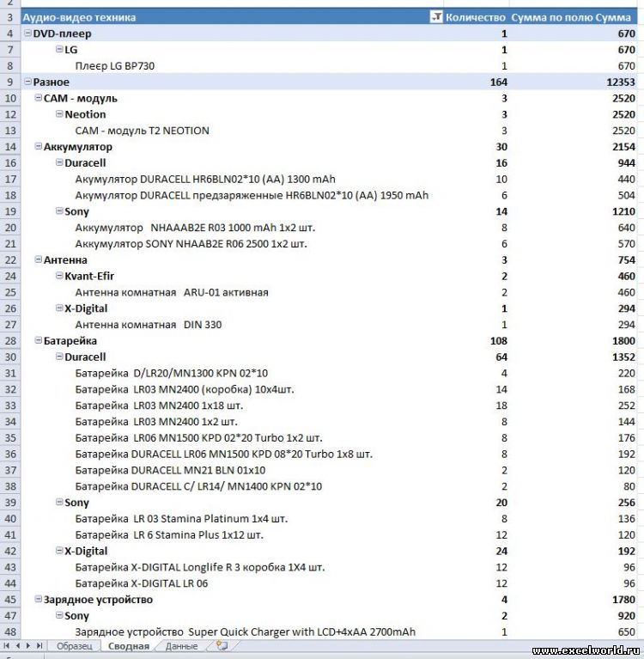
Task: Select the Разное quantity 164 cell
Action: pos(477,82)
